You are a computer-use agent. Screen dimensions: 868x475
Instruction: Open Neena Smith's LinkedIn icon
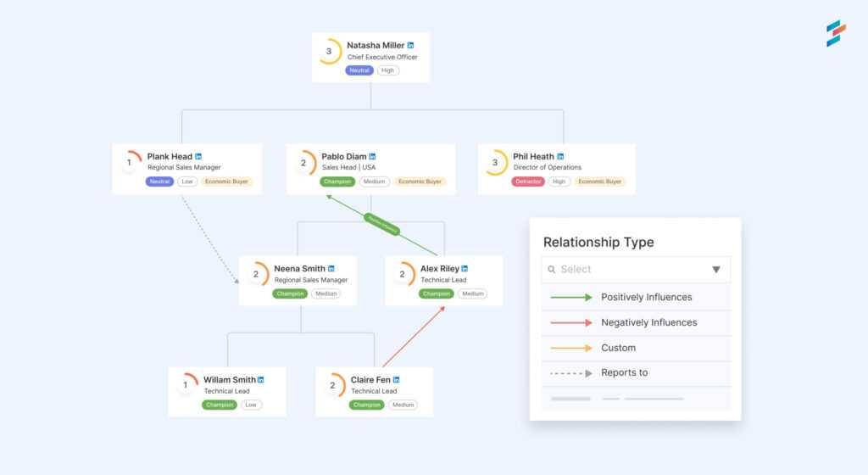pos(331,269)
